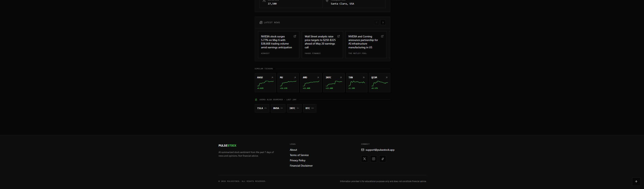The image size is (644, 189).
Task: Open the Terms of Service link
Action: click(x=299, y=155)
